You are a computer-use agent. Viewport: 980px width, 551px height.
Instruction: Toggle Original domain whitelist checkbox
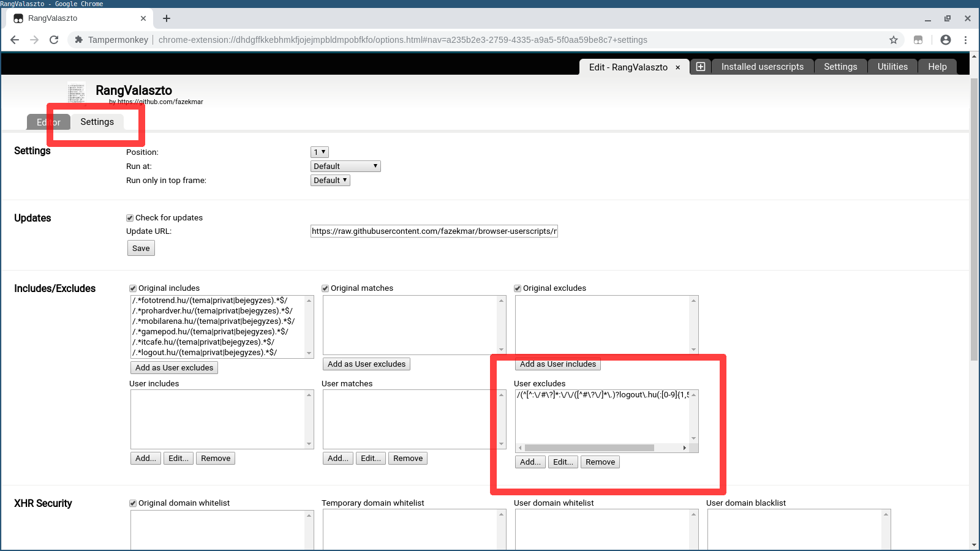pos(133,503)
